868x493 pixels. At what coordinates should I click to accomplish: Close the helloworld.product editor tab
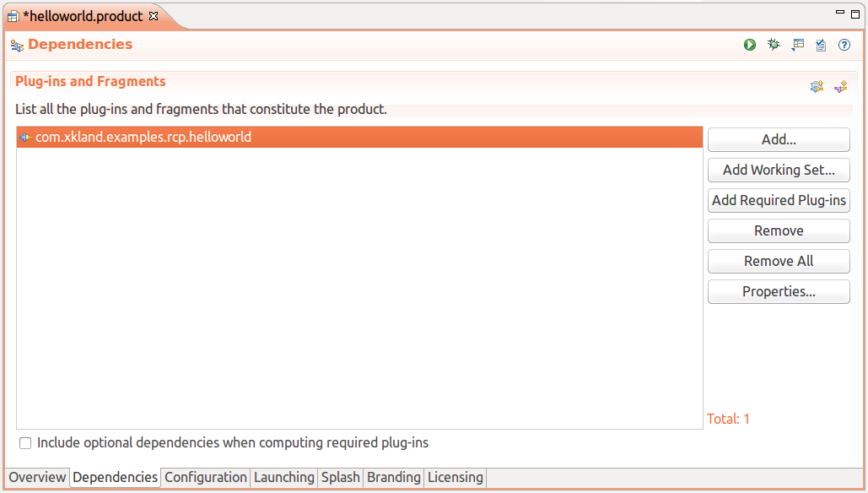154,16
